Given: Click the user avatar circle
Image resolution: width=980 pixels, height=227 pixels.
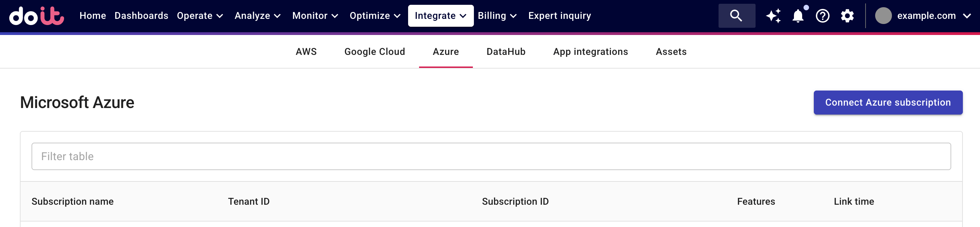Looking at the screenshot, I should coord(883,16).
